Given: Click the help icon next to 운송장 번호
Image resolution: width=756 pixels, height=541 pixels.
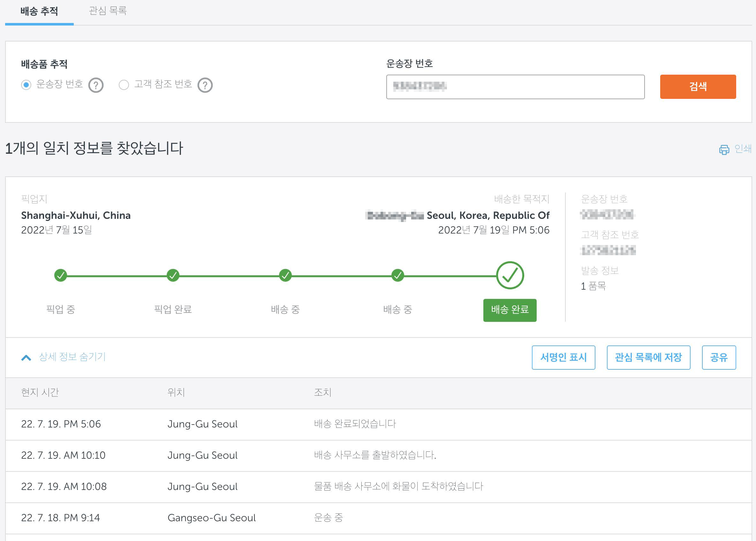Looking at the screenshot, I should 96,85.
